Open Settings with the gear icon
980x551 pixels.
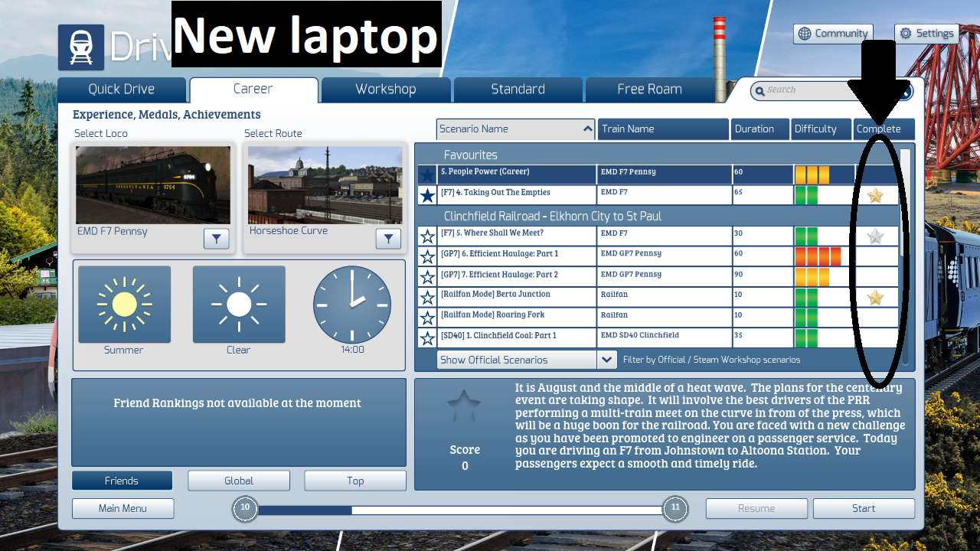pyautogui.click(x=926, y=34)
